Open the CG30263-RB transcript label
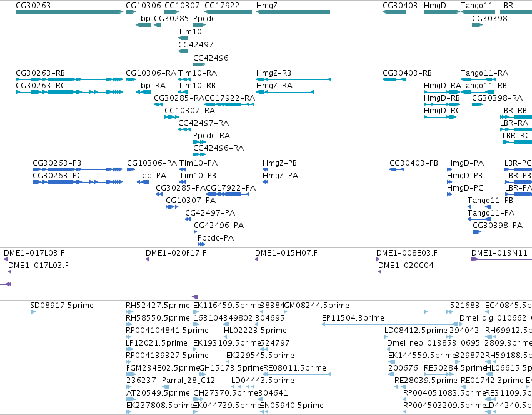The height and width of the screenshot is (415, 532). click(x=41, y=73)
